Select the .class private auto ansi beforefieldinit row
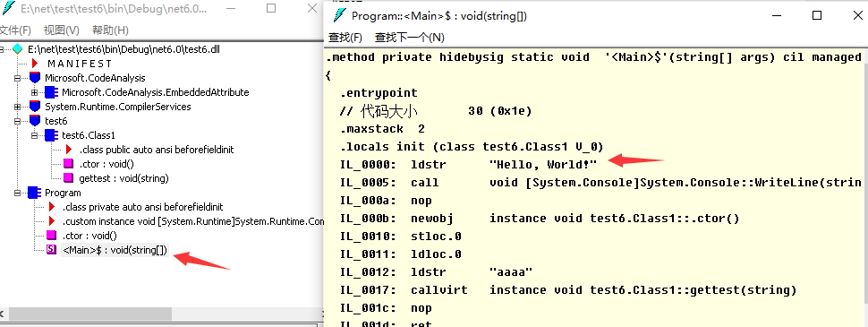This screenshot has height=327, width=868. [x=143, y=207]
